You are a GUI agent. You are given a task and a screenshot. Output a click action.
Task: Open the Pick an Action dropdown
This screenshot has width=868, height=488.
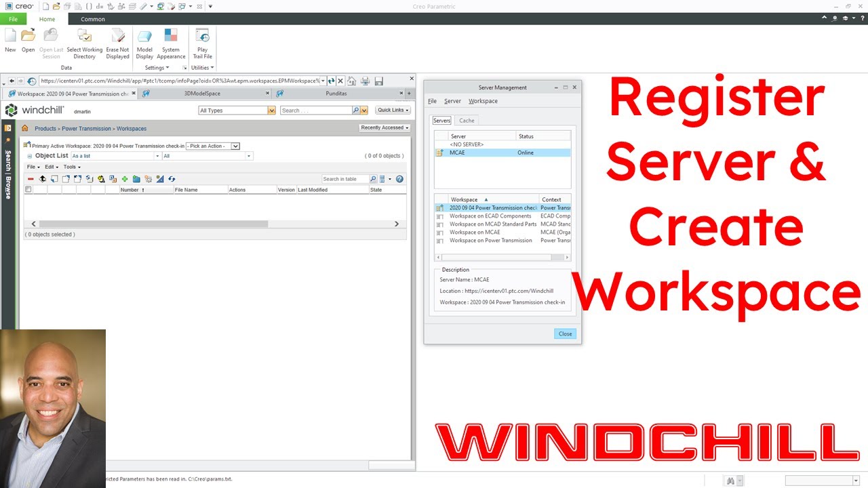point(213,146)
